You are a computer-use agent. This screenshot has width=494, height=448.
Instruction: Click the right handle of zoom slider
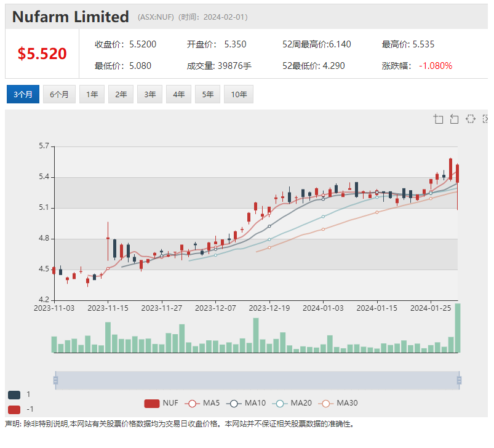coord(459,380)
